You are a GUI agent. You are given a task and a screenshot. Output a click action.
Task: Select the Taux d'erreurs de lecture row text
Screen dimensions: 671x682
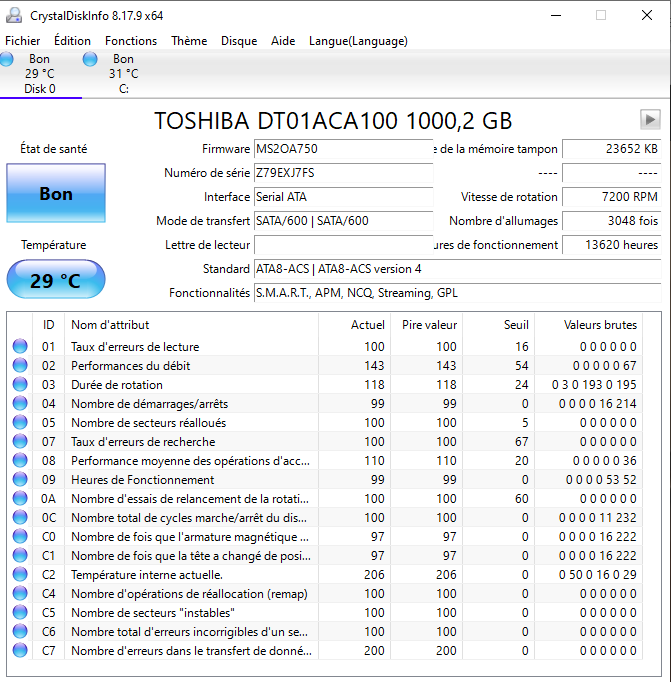(x=135, y=347)
